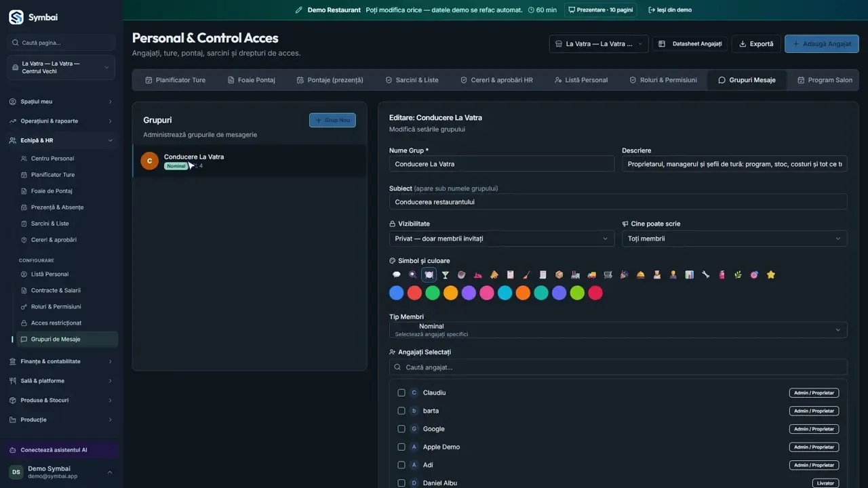Open the Planificator Ture tab
This screenshot has width=868, height=488.
point(175,80)
